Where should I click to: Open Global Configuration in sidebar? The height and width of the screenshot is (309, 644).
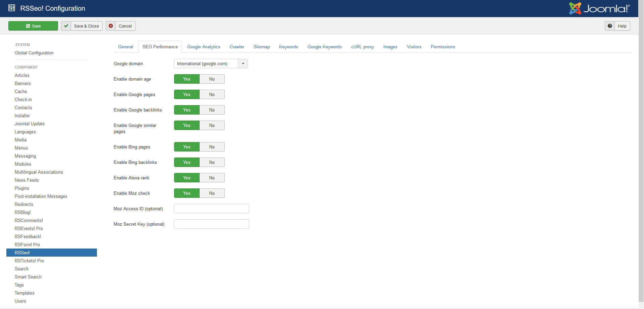34,53
